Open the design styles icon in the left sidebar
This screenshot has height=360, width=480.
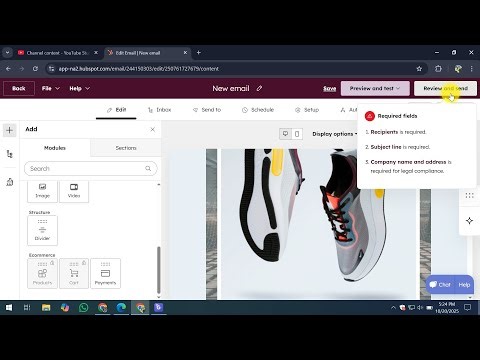10,182
